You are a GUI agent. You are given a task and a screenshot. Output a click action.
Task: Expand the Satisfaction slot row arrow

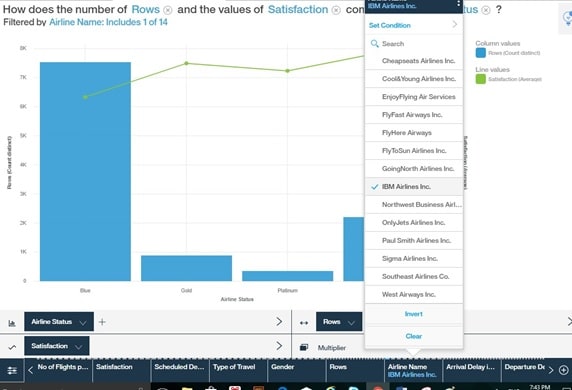pos(279,346)
